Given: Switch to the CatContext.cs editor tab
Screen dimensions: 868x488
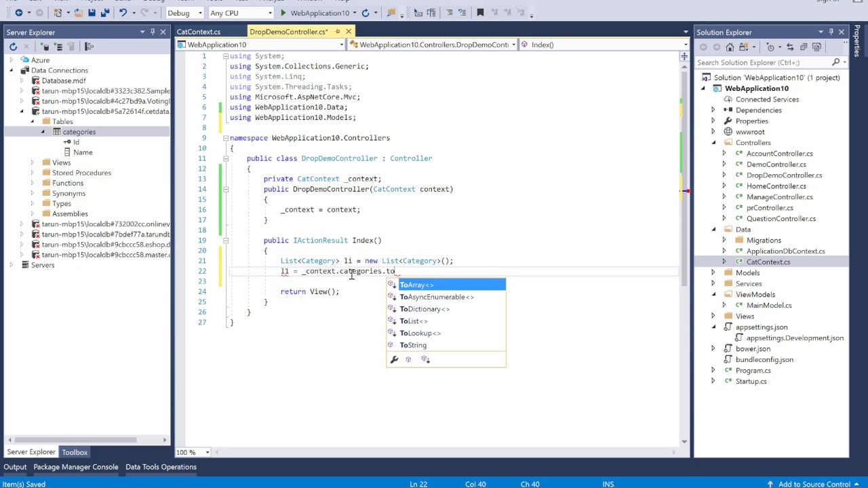Looking at the screenshot, I should tap(199, 32).
